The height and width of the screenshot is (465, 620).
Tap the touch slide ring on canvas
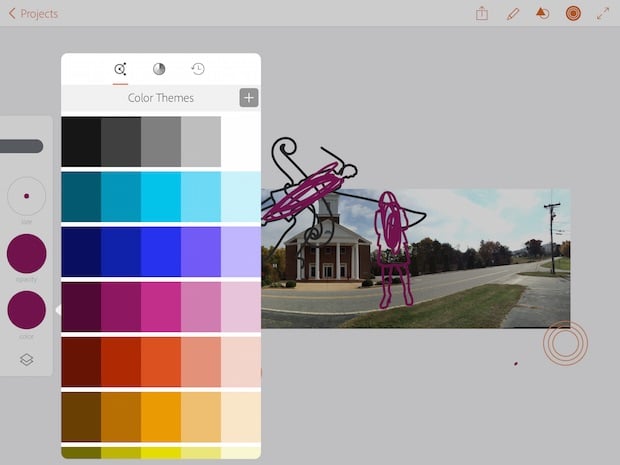565,343
